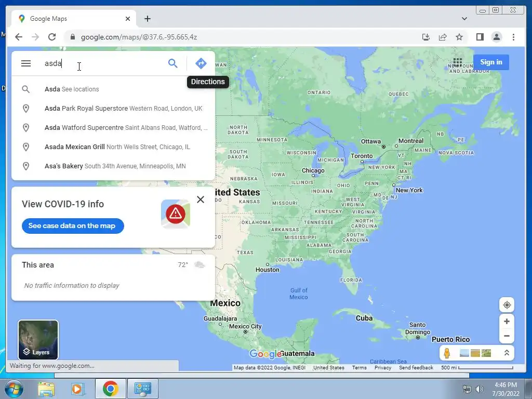
Task: Click the Send feedback link
Action: point(416,368)
